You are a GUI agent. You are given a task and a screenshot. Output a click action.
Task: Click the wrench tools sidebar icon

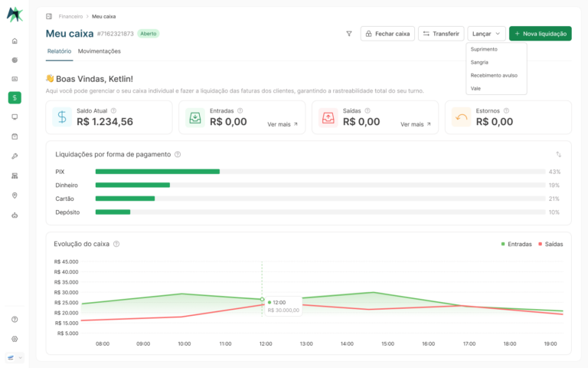[15, 156]
